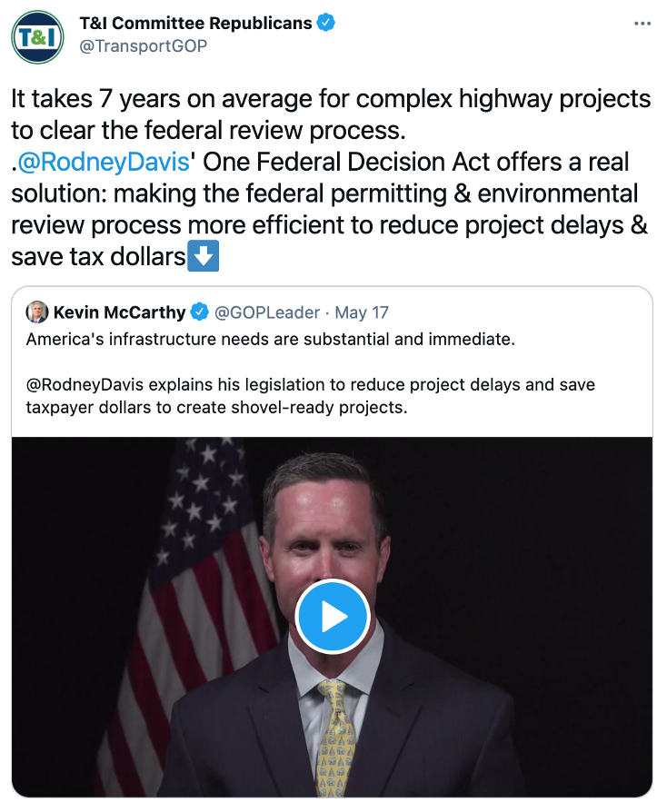Click @RodneyDavis in the quoted tweet text
Image resolution: width=667 pixels, height=812 pixels.
[x=83, y=385]
